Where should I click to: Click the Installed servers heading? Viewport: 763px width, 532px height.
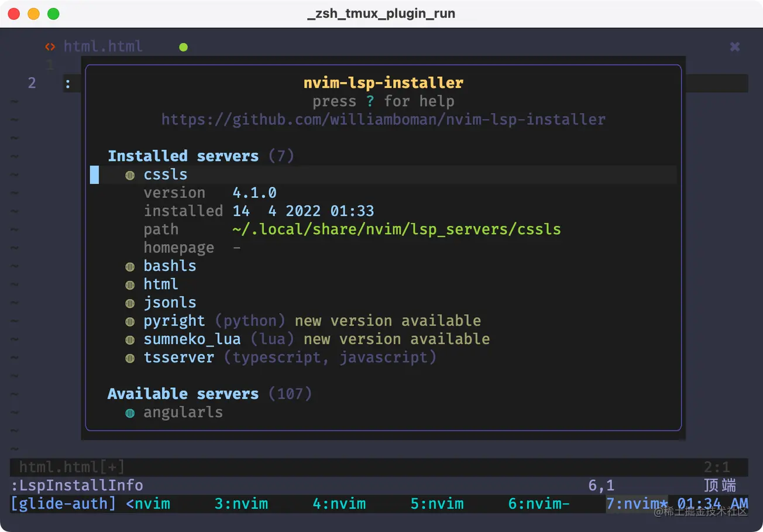[x=183, y=156]
